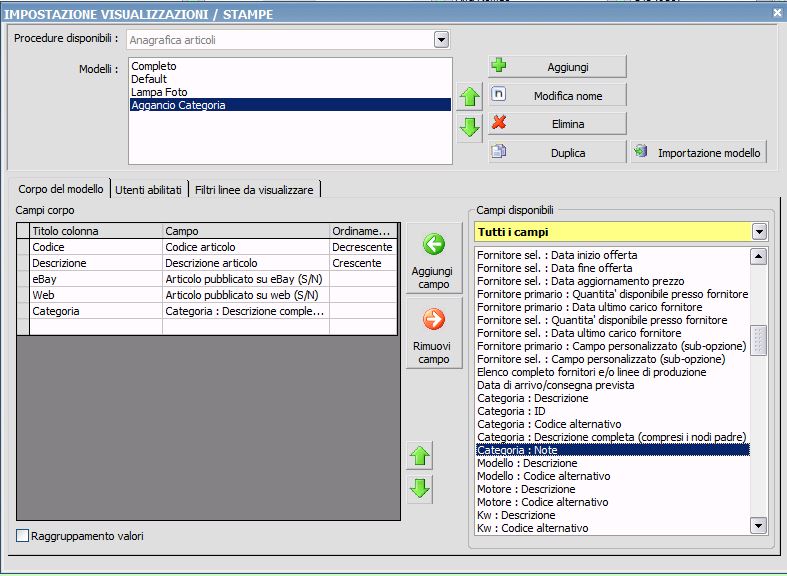The image size is (787, 576).
Task: Click the Decrescente sort cell
Action: pos(363,247)
